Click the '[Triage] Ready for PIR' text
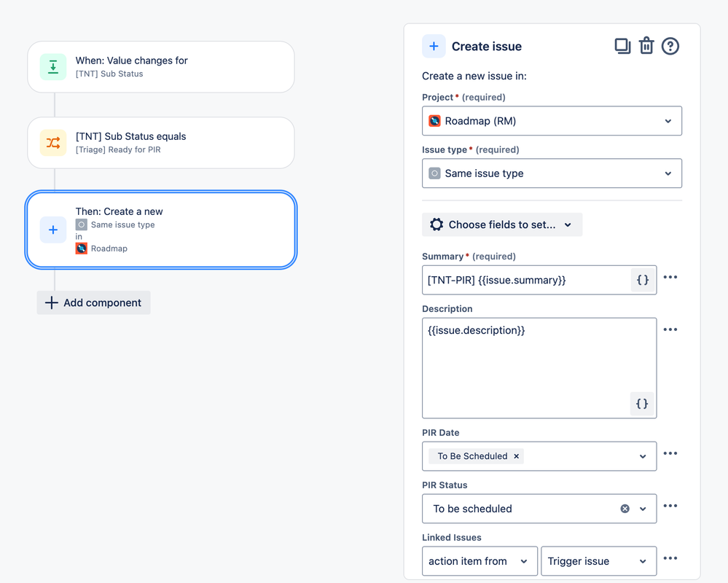 point(118,149)
